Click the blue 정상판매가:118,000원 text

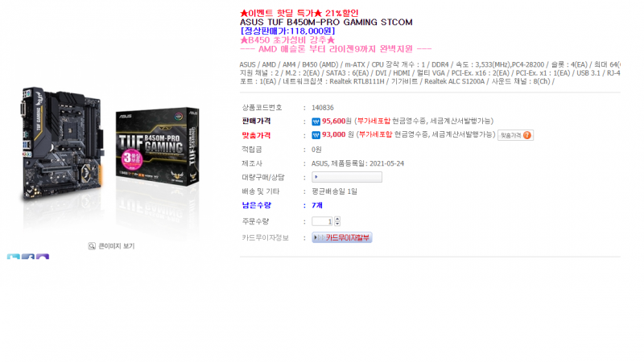tap(287, 31)
